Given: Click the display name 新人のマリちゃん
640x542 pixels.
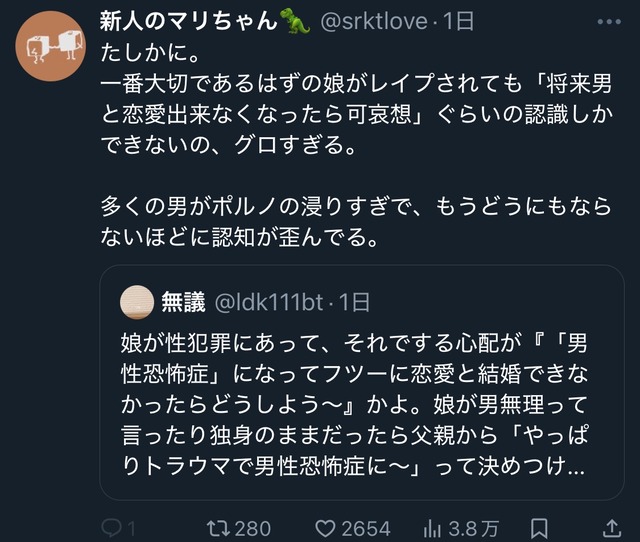Looking at the screenshot, I should pyautogui.click(x=190, y=21).
